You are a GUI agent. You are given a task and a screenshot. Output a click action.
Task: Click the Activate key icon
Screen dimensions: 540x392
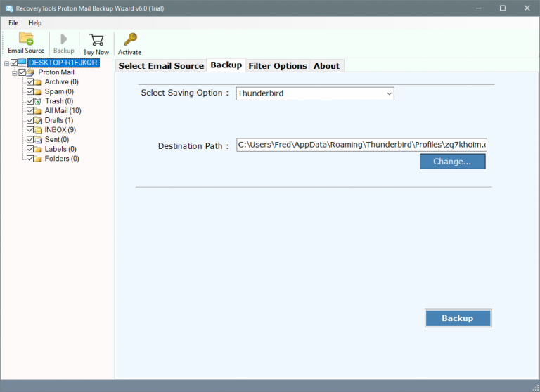pos(131,39)
